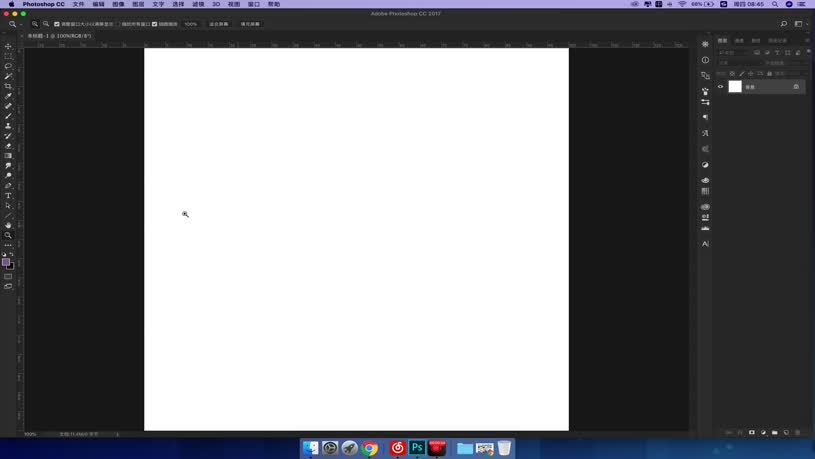The width and height of the screenshot is (815, 459).
Task: Select the Path Selection tool
Action: pos(8,206)
